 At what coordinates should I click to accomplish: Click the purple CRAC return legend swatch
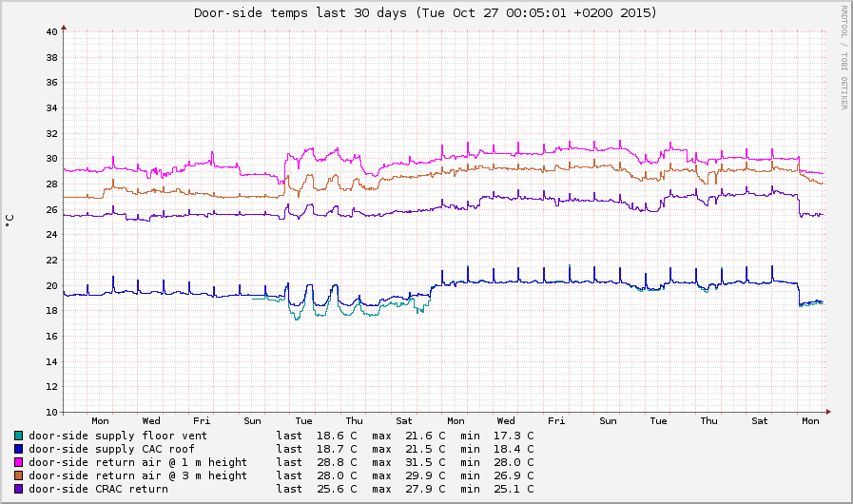(18, 489)
